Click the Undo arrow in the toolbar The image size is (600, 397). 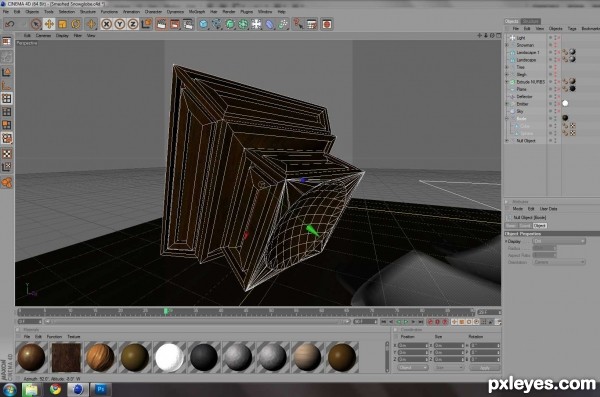(10, 24)
